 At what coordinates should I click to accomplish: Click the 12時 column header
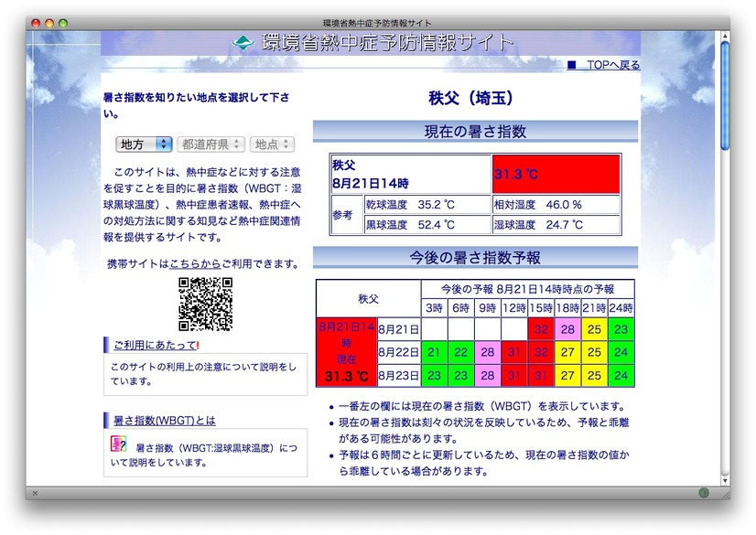pos(514,307)
